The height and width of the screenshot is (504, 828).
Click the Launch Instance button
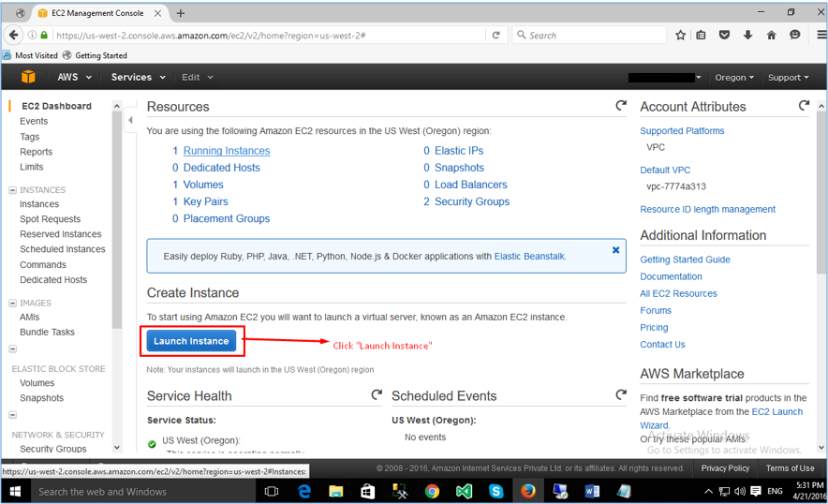click(191, 341)
